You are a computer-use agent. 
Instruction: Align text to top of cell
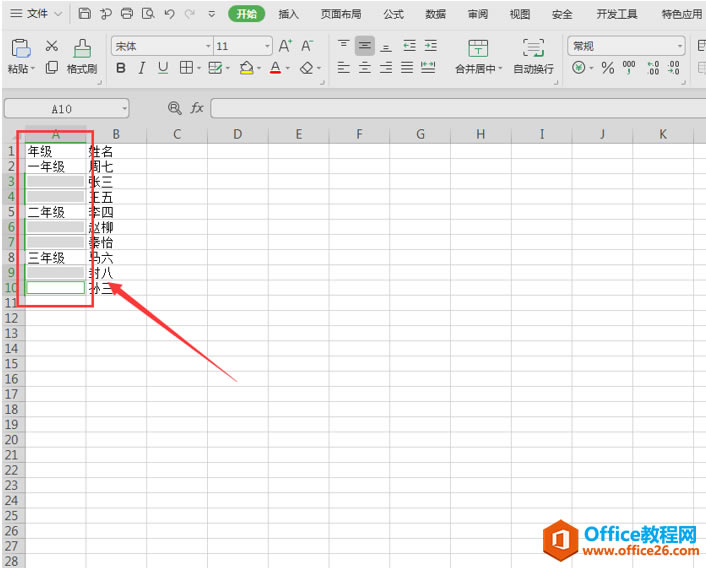point(344,45)
